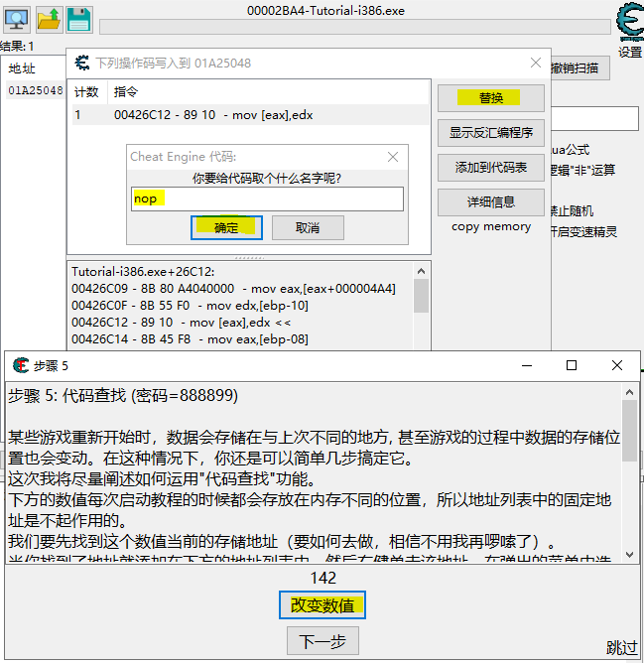
Task: Select address 01A25048 in results list
Action: pos(36,90)
